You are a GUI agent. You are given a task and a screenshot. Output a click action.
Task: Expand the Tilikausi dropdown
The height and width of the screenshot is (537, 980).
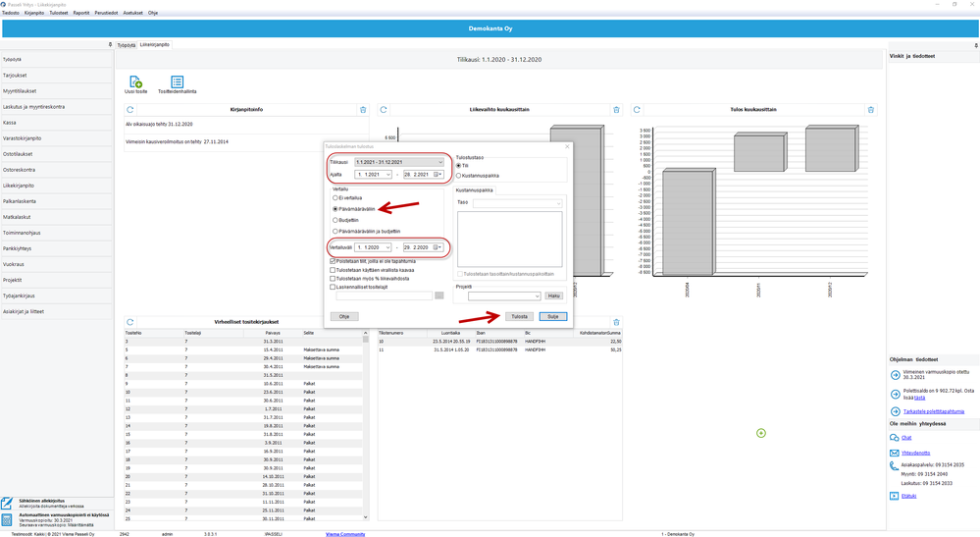440,162
